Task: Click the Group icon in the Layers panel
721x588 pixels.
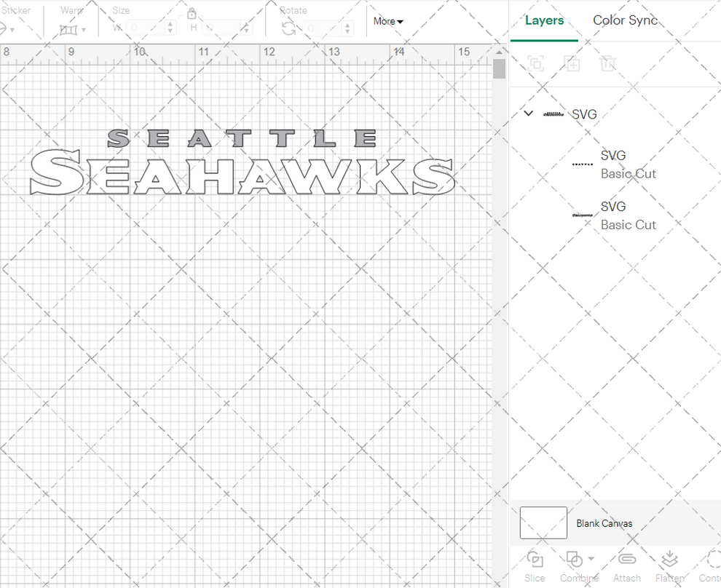Action: pos(536,63)
